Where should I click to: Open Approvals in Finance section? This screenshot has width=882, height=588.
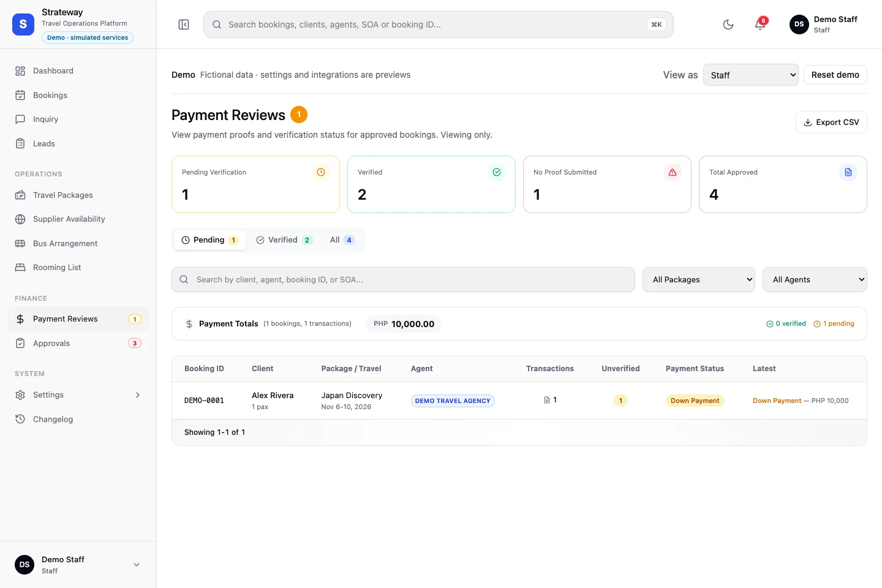pos(78,343)
